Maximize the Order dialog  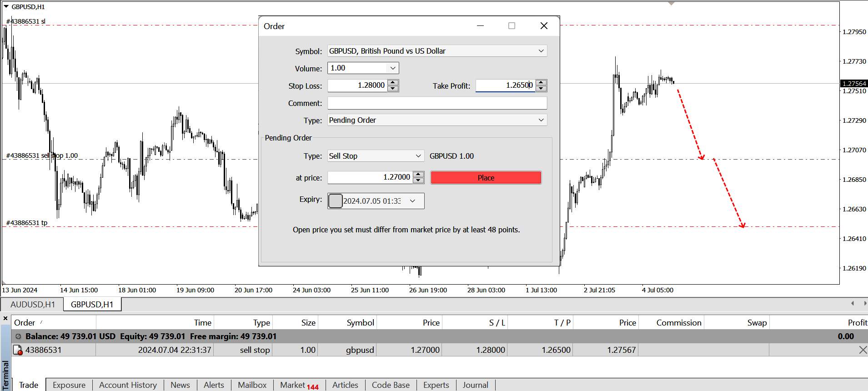point(512,26)
